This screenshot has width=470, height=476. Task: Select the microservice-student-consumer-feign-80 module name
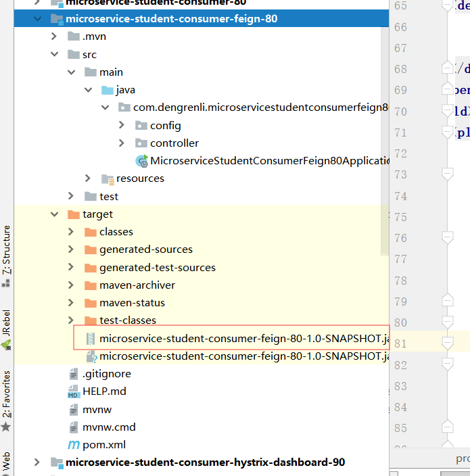tap(172, 19)
